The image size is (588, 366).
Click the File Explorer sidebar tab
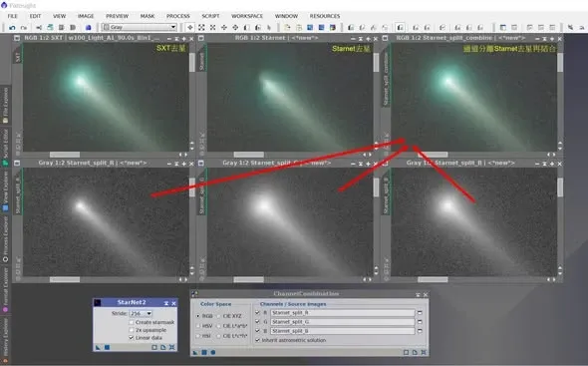point(5,105)
